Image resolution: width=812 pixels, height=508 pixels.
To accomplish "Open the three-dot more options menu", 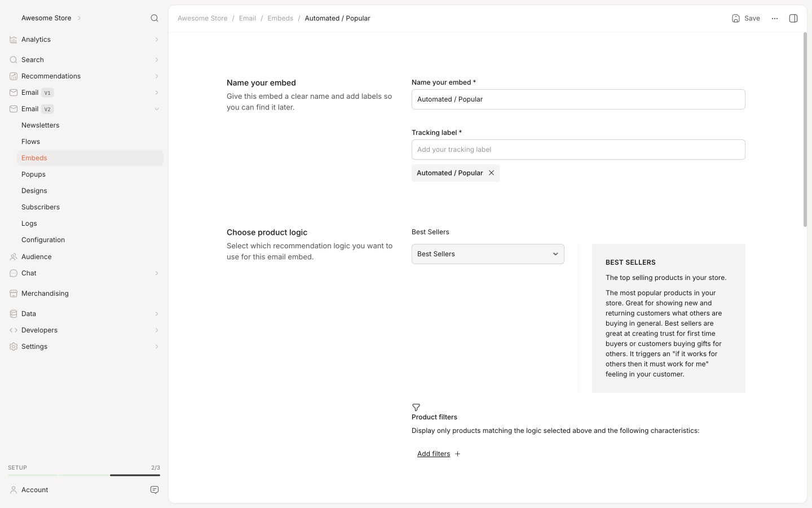I will click(775, 19).
